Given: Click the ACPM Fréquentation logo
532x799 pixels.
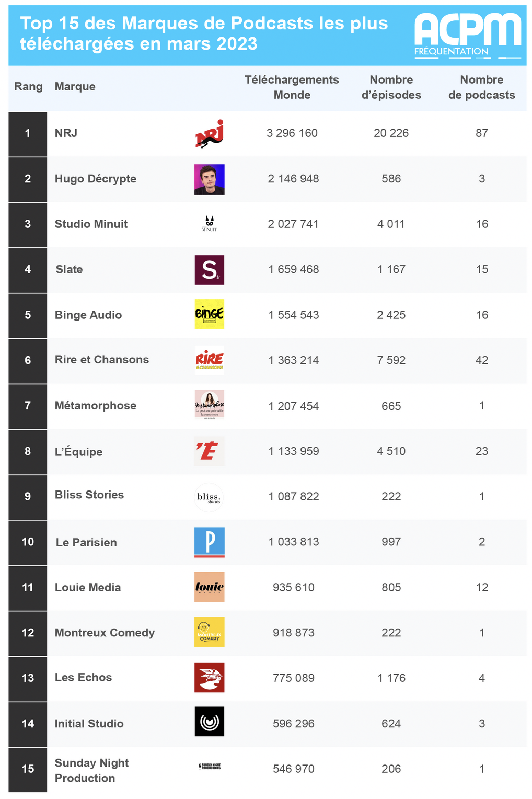Looking at the screenshot, I should (468, 36).
